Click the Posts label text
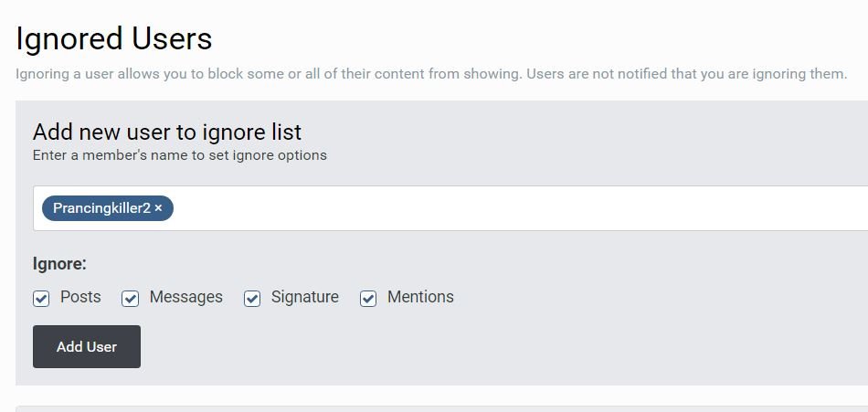The image size is (868, 412). (80, 297)
